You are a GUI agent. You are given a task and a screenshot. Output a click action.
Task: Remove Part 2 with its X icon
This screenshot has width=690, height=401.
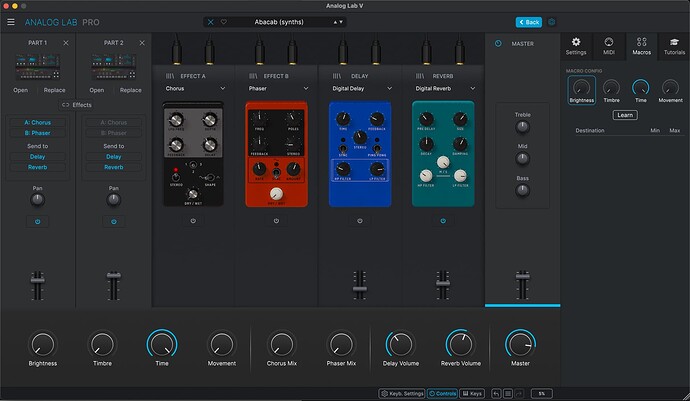pyautogui.click(x=142, y=43)
